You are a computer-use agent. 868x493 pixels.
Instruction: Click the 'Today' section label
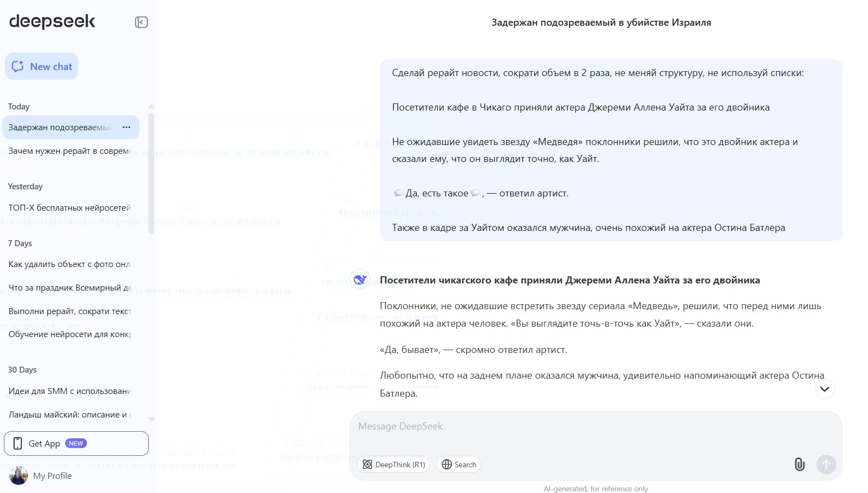[19, 107]
